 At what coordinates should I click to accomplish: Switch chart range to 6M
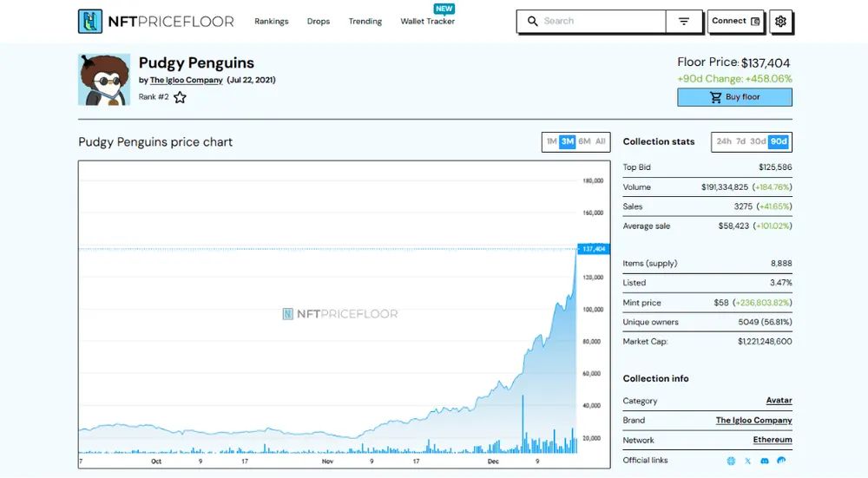tap(584, 141)
